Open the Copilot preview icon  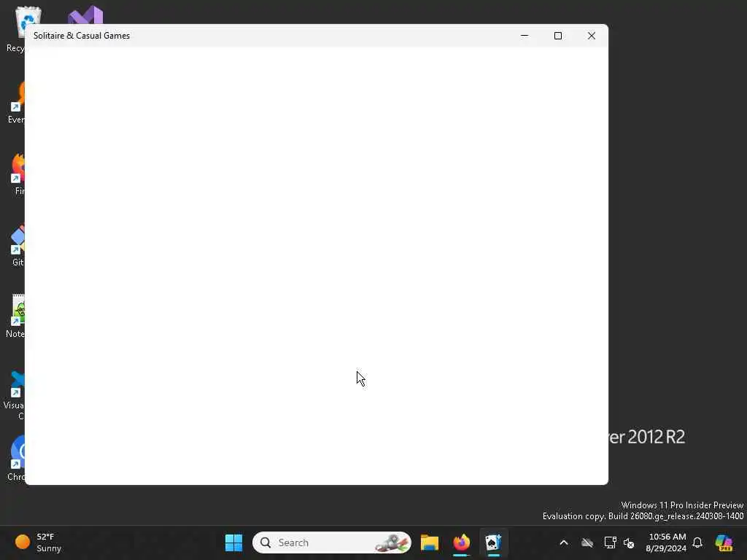pyautogui.click(x=724, y=542)
